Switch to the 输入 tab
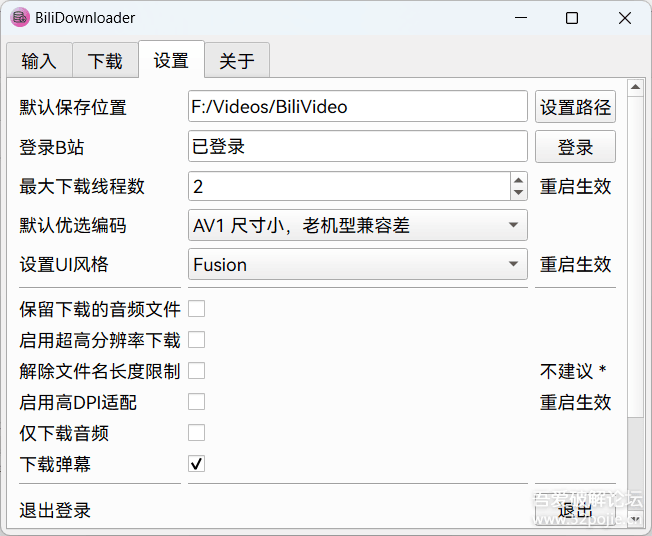The image size is (652, 536). pyautogui.click(x=39, y=61)
